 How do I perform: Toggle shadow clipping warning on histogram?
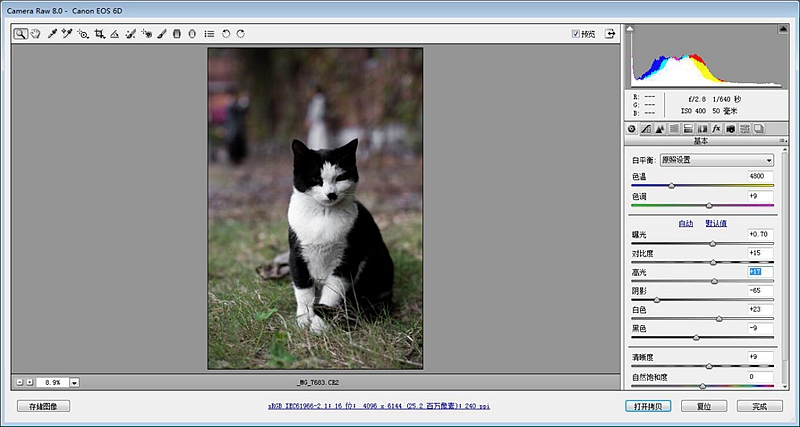pyautogui.click(x=630, y=30)
